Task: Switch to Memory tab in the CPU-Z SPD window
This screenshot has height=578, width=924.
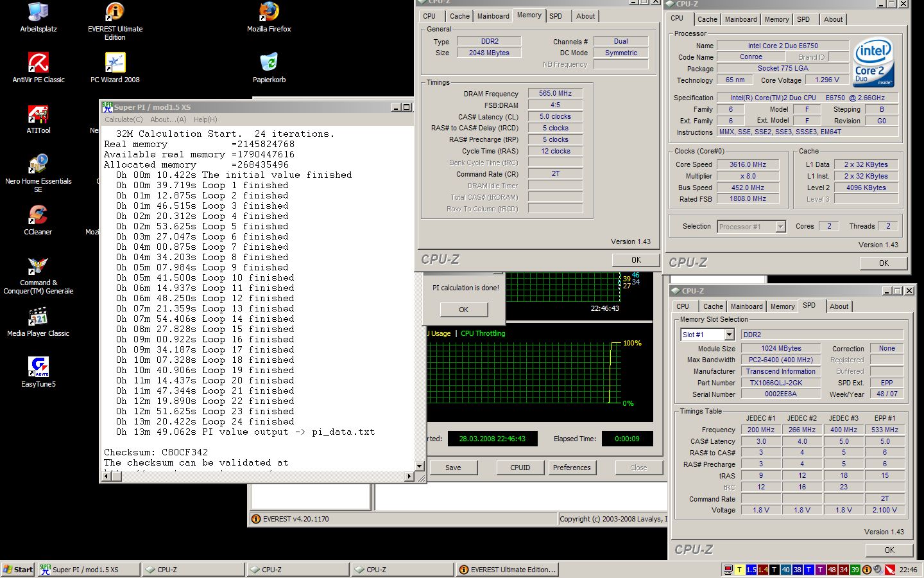Action: coord(782,306)
